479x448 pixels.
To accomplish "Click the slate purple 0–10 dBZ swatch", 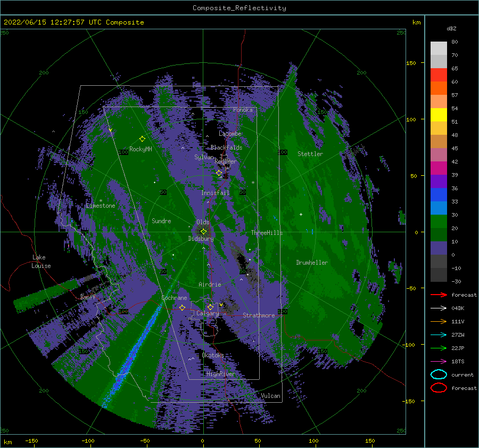I will click(x=439, y=248).
